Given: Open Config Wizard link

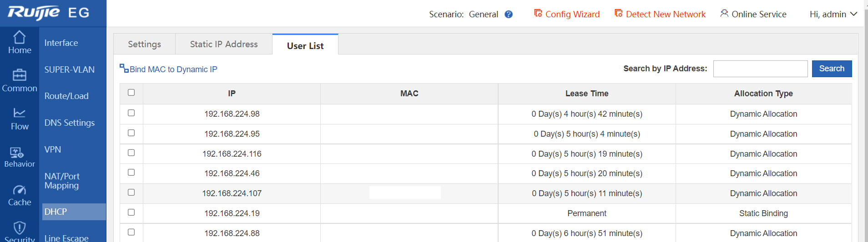Looking at the screenshot, I should [x=567, y=15].
